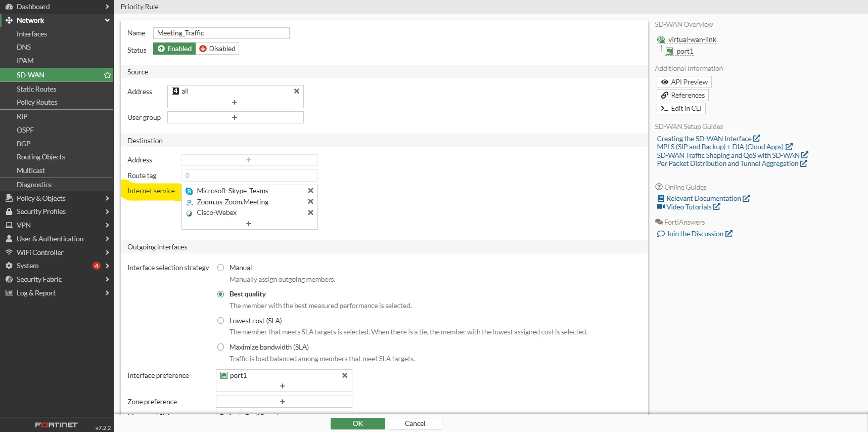Click the Network icon in sidebar
The width and height of the screenshot is (868, 432).
coord(9,20)
